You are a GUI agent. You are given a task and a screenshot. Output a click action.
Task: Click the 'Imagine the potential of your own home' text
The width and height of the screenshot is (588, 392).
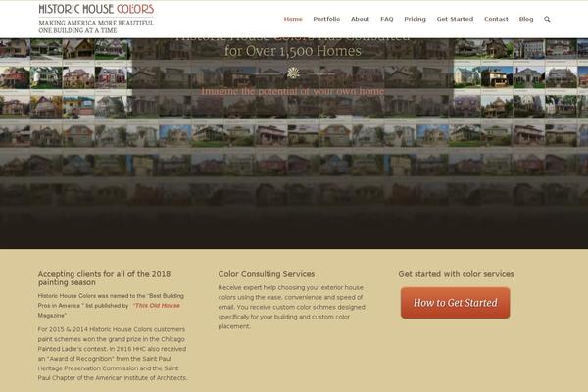[293, 91]
